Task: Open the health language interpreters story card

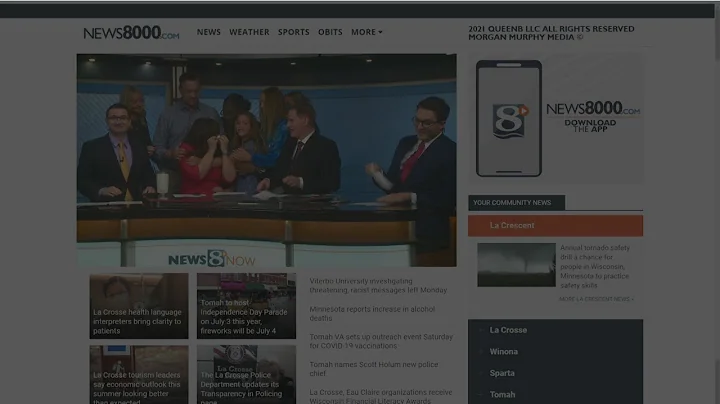Action: coord(139,306)
